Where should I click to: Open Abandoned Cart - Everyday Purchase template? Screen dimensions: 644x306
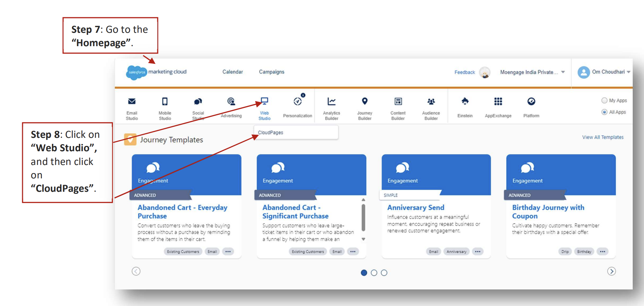click(182, 212)
